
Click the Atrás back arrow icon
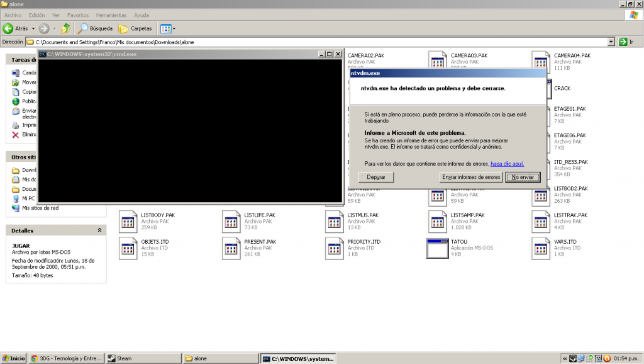point(8,28)
